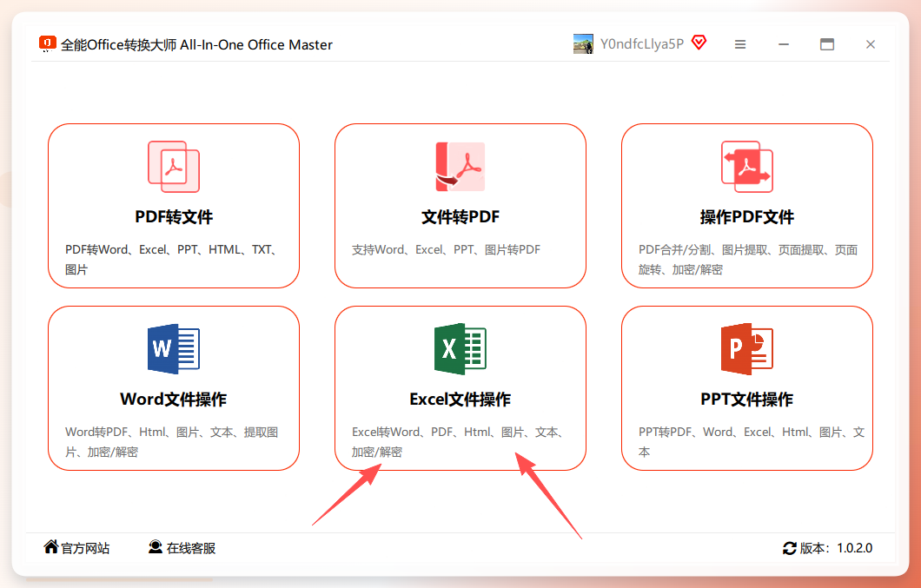This screenshot has height=588, width=921.
Task: Click description starting PPT转PDF、Word
Action: point(752,442)
